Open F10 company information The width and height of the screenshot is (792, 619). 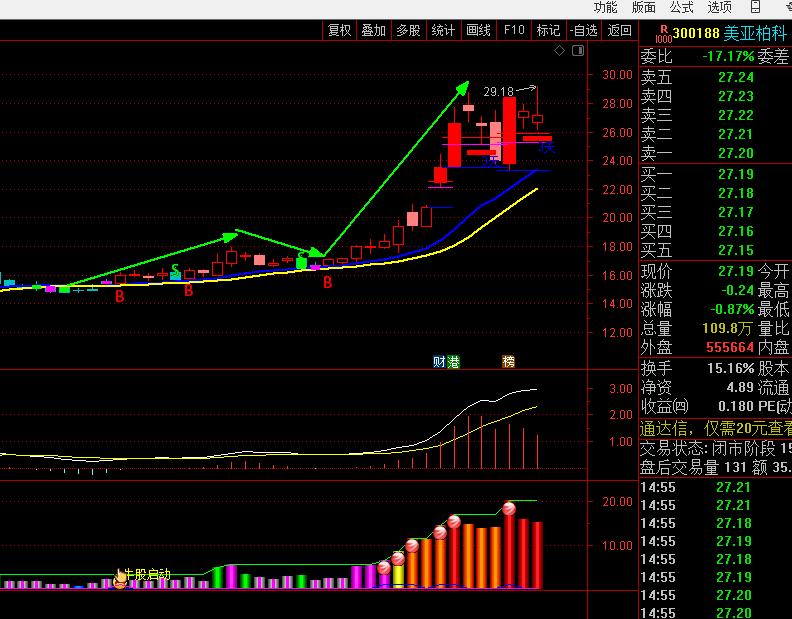pyautogui.click(x=514, y=31)
